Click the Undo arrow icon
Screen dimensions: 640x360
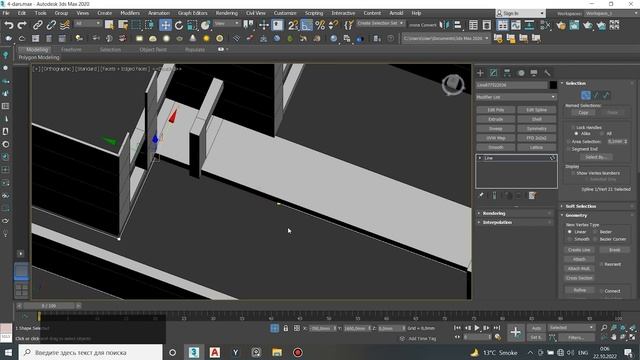point(9,25)
